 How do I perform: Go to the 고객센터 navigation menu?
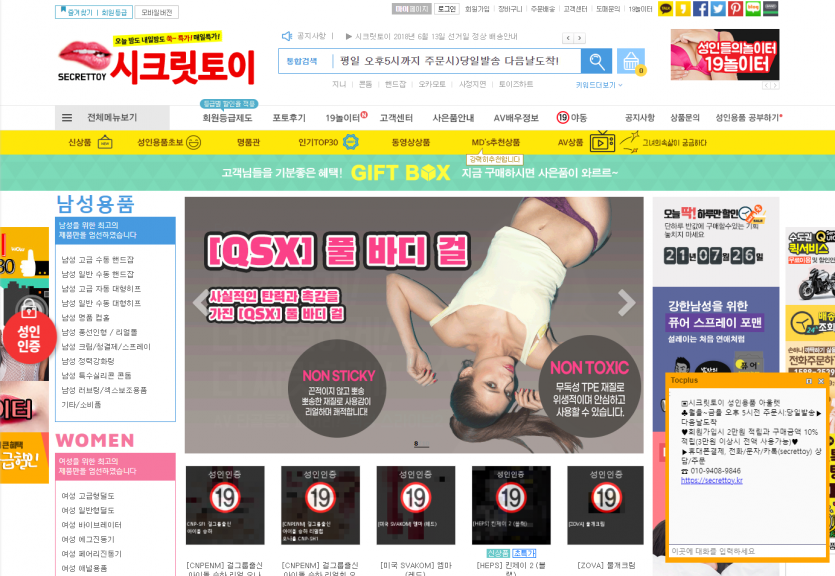point(397,117)
